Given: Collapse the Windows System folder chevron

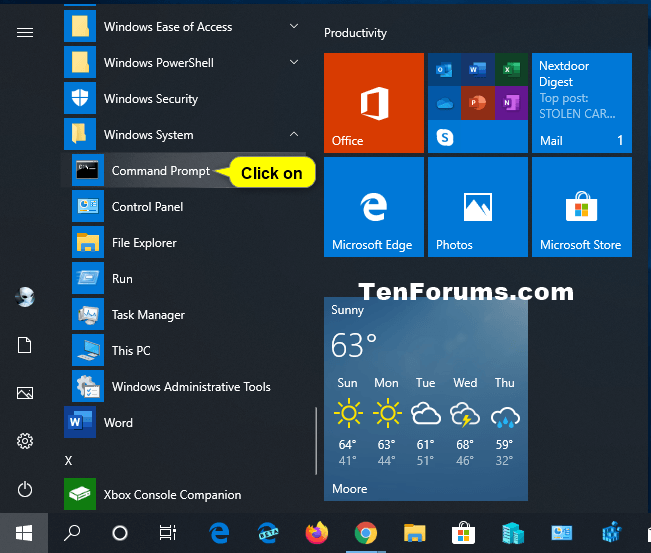Looking at the screenshot, I should (294, 135).
